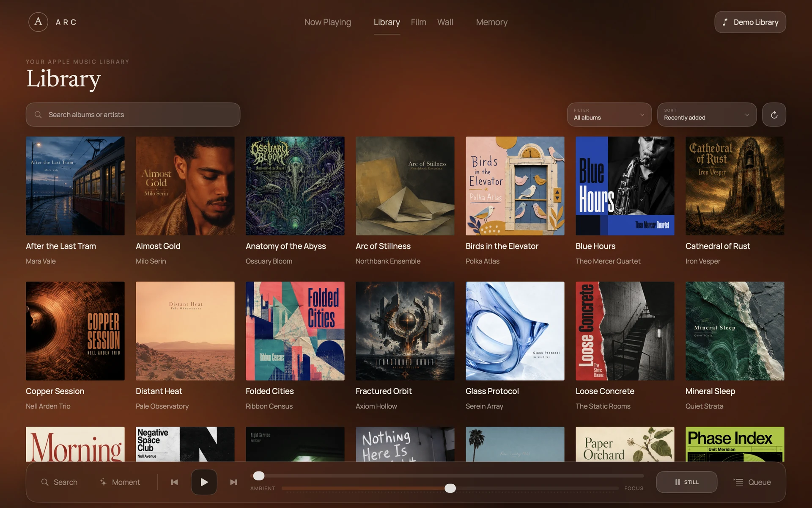Click the FOCUS label on the mood slider
The width and height of the screenshot is (812, 508).
point(634,489)
